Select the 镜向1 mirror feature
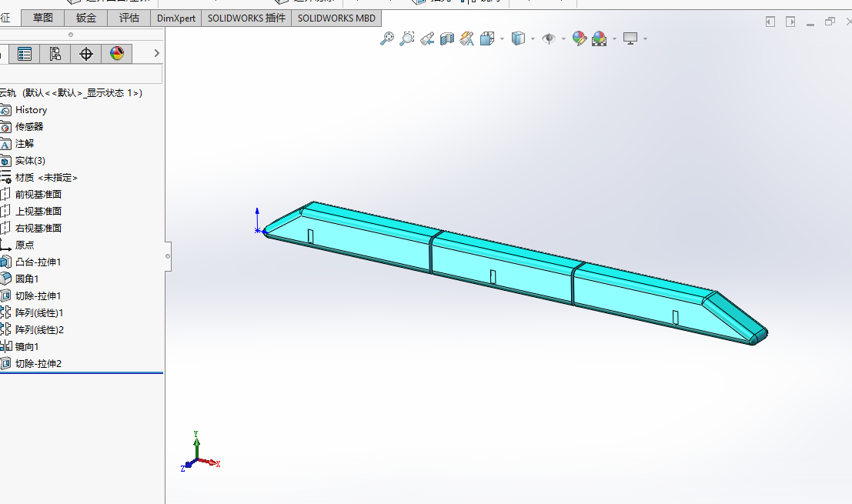The image size is (852, 504). point(27,346)
